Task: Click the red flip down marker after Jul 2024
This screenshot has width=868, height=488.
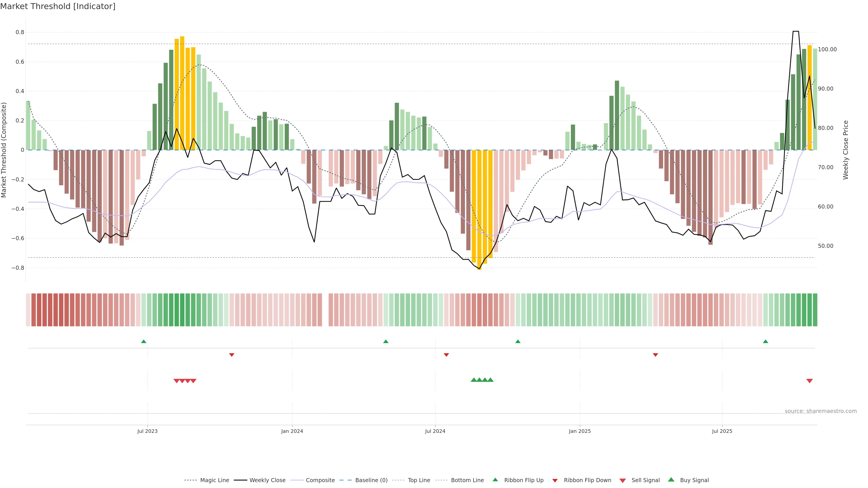Action: tap(446, 355)
